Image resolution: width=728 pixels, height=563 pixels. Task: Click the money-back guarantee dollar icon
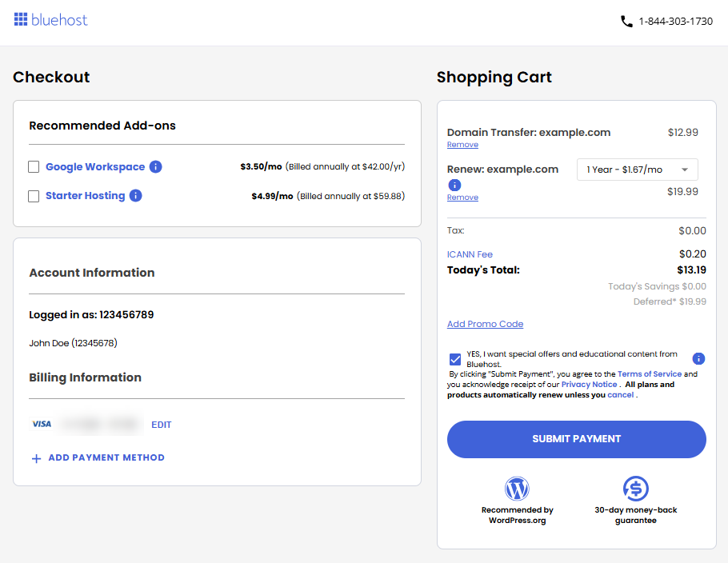(636, 489)
